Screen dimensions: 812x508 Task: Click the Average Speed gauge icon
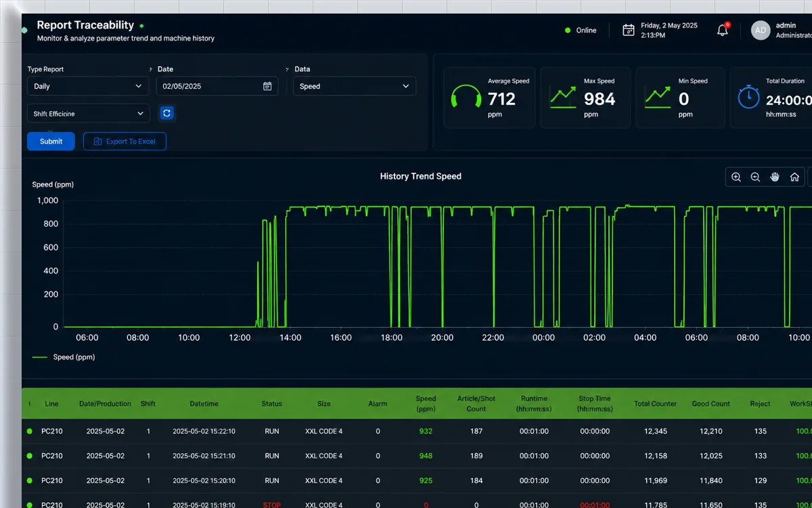[466, 97]
